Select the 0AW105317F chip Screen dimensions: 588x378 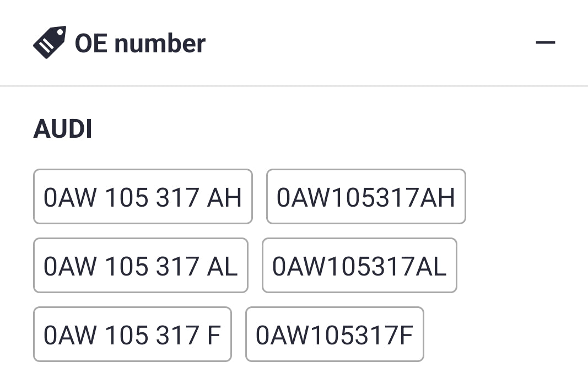(x=335, y=334)
